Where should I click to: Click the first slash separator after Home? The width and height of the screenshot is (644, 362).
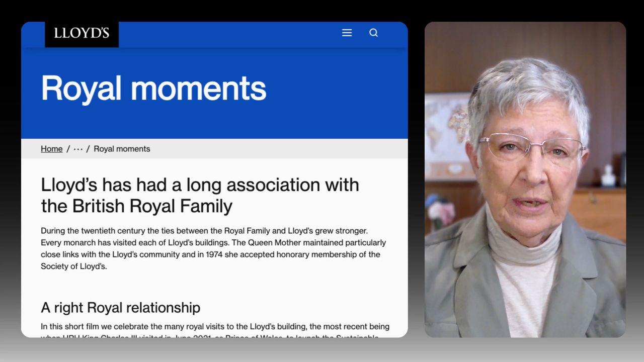[x=68, y=149]
